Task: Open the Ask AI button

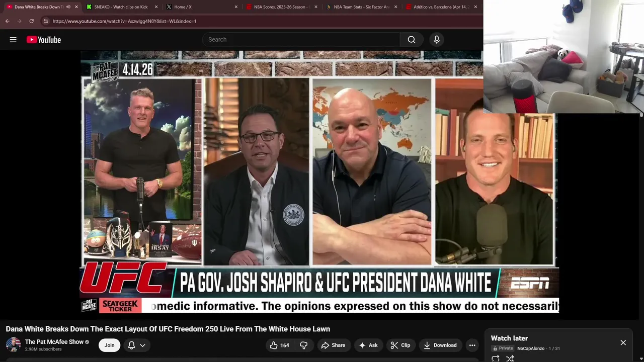Action: pos(368,345)
